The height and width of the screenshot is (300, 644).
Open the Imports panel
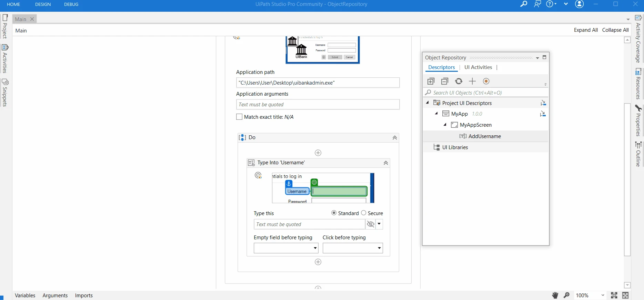84,296
